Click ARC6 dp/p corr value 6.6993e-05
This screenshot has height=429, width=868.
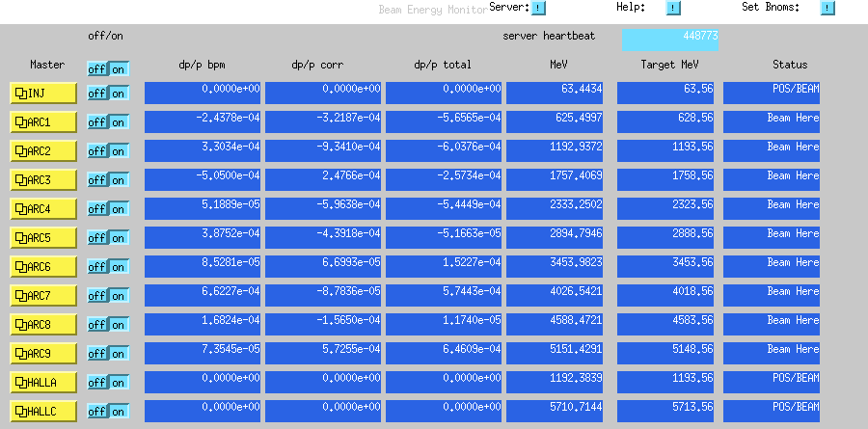pyautogui.click(x=323, y=266)
